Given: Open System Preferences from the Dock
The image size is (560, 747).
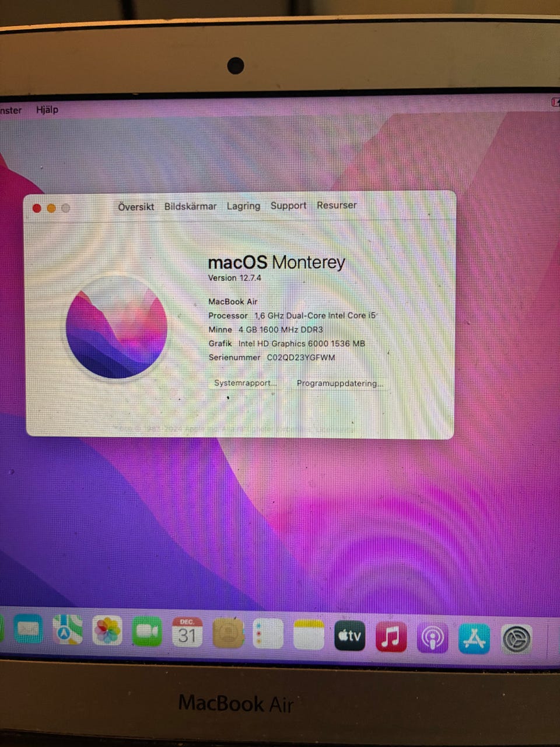Looking at the screenshot, I should [x=517, y=640].
